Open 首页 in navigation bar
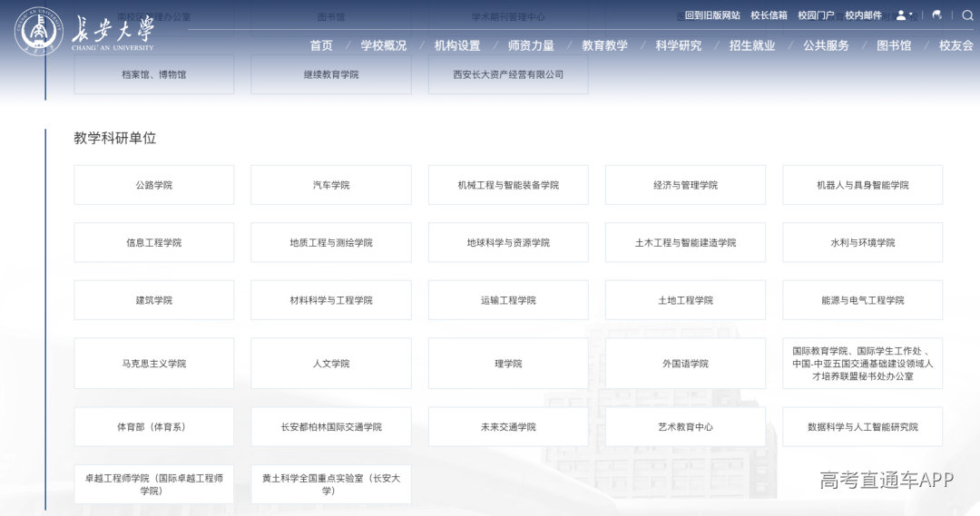Image resolution: width=980 pixels, height=516 pixels. tap(321, 45)
